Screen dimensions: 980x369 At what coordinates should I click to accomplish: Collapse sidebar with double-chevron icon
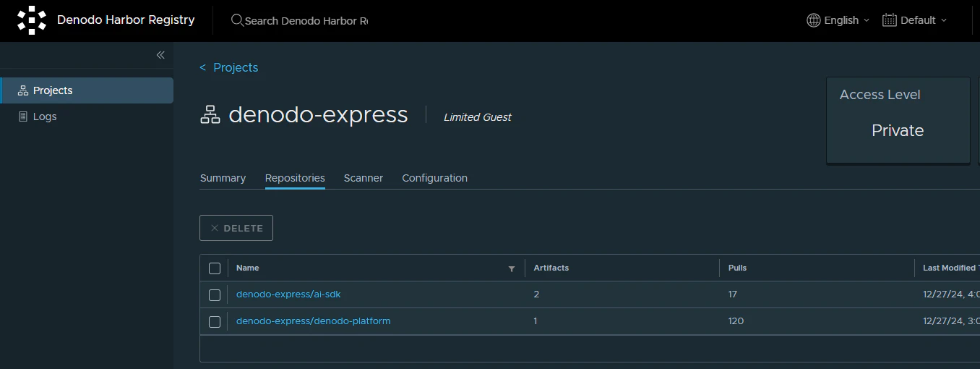tap(160, 55)
